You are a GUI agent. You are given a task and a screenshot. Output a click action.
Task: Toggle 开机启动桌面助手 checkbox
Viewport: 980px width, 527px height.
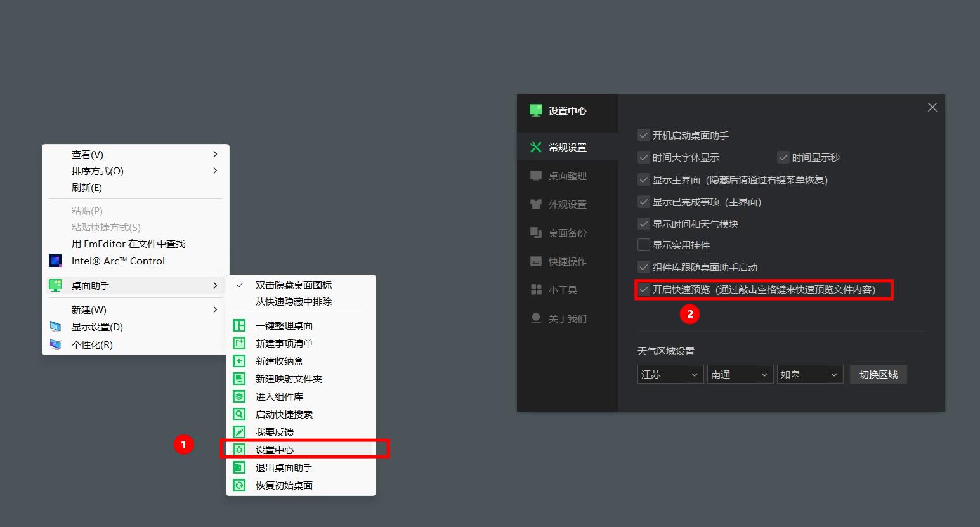(x=644, y=135)
